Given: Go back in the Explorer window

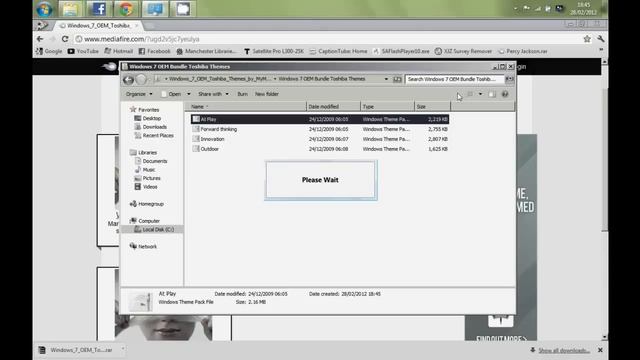Looking at the screenshot, I should [128, 80].
